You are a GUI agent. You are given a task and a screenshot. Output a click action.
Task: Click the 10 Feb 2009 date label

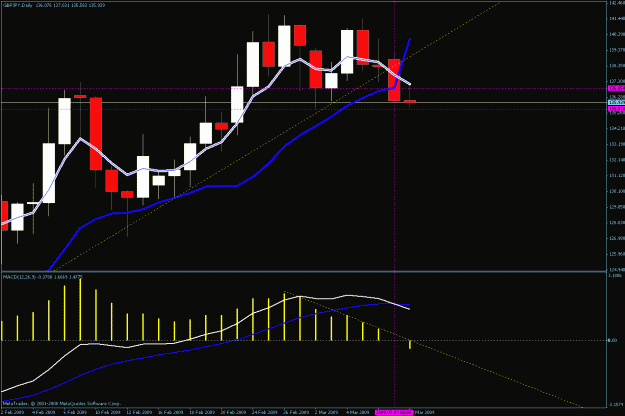click(x=108, y=412)
